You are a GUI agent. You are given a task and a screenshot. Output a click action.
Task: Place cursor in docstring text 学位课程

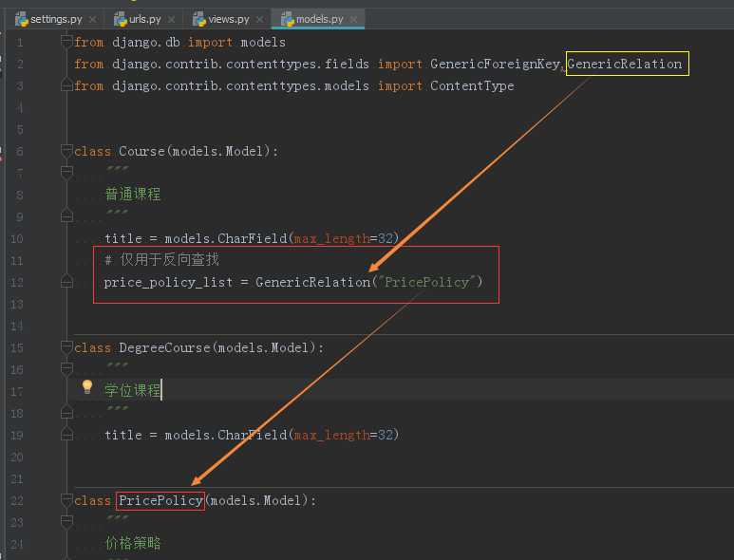[133, 390]
